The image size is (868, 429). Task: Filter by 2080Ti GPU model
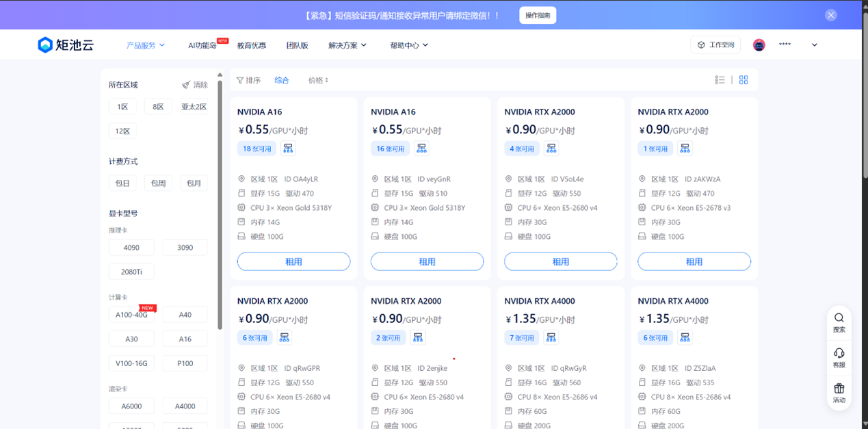click(x=131, y=272)
